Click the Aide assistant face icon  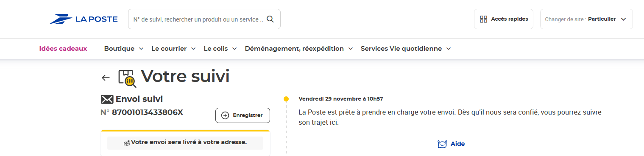tap(442, 144)
